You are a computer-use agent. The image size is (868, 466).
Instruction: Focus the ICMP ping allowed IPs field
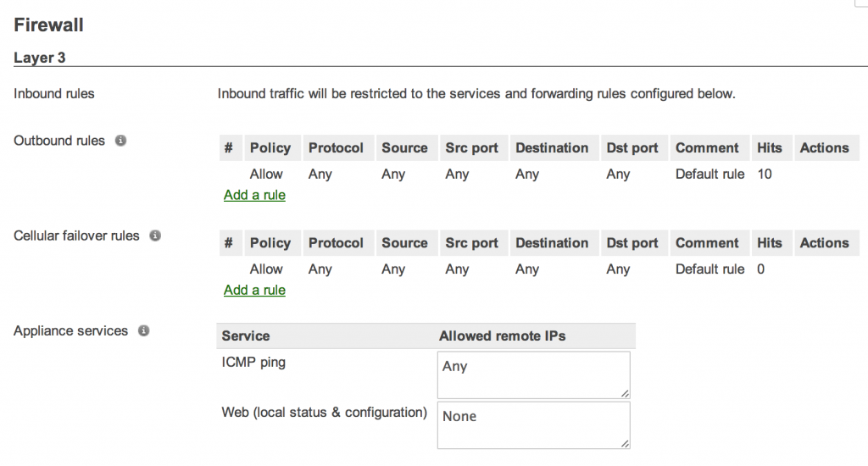pos(533,374)
